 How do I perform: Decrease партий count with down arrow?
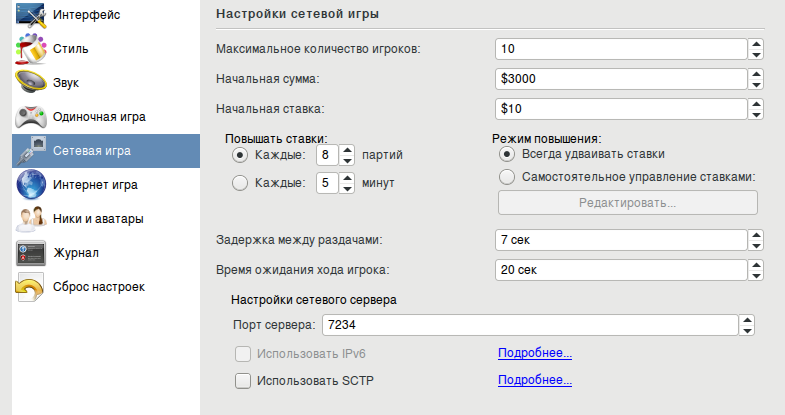click(347, 161)
